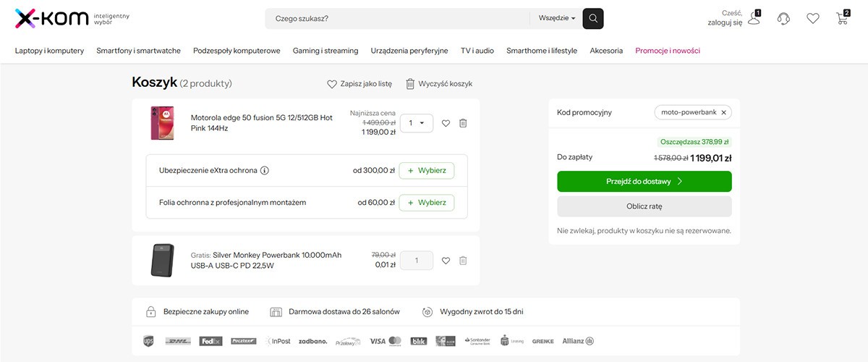Open Gaming i streaming menu
The width and height of the screenshot is (868, 362).
pyautogui.click(x=325, y=51)
